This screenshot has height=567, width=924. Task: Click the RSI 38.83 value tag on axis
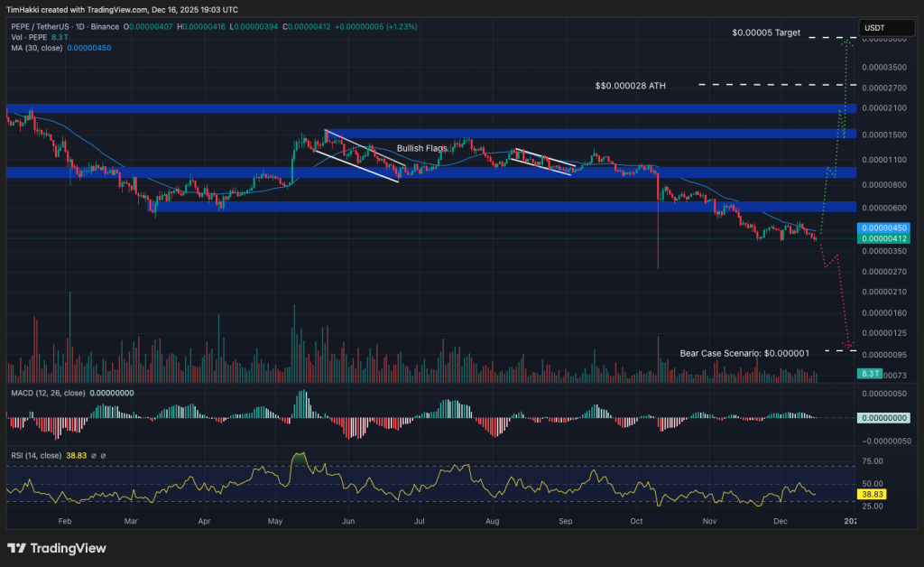click(x=873, y=496)
